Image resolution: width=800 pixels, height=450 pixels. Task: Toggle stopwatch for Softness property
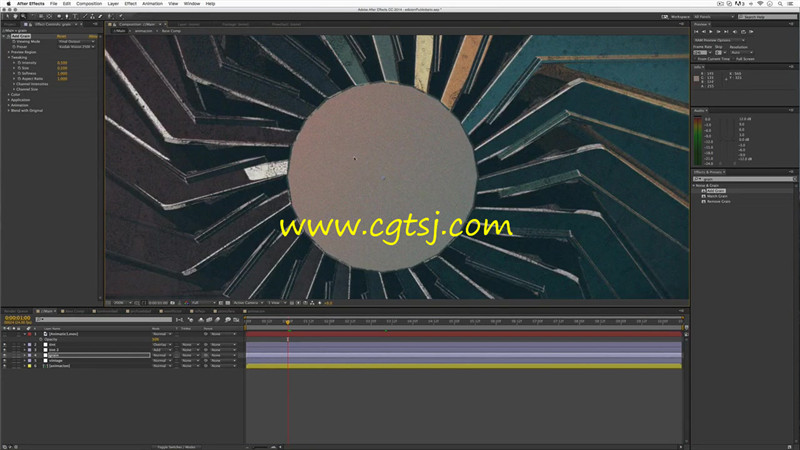(19, 73)
